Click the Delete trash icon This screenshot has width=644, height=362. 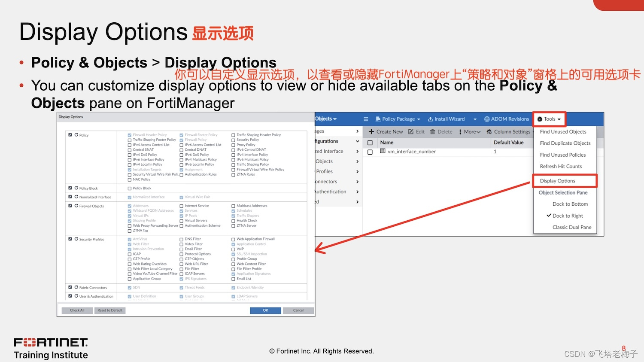(x=433, y=131)
